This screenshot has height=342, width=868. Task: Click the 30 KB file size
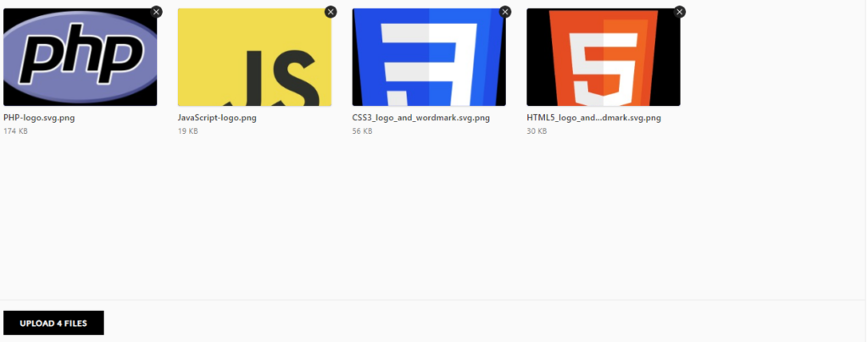tap(537, 131)
